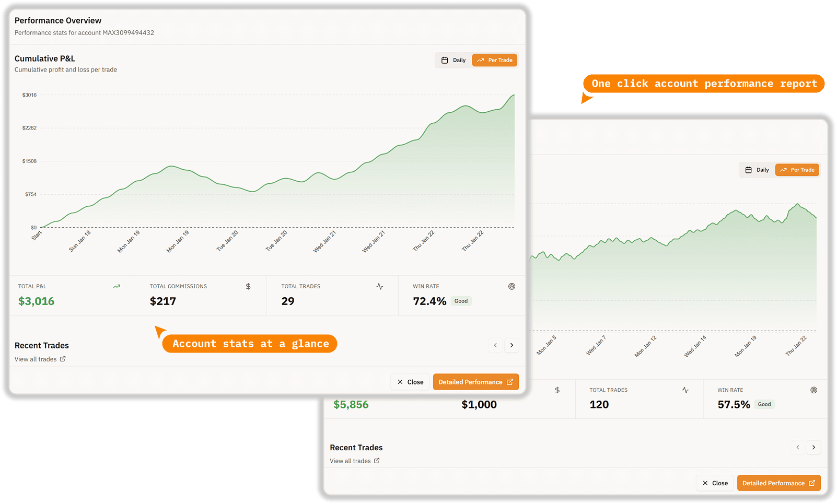Click the Performance Overview title
Image resolution: width=837 pixels, height=504 pixels.
58,20
